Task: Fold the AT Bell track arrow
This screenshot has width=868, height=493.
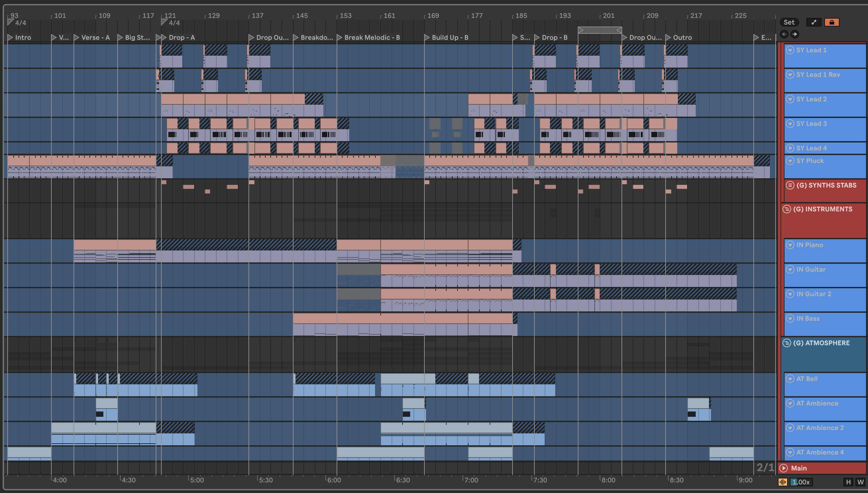Action: coord(790,379)
